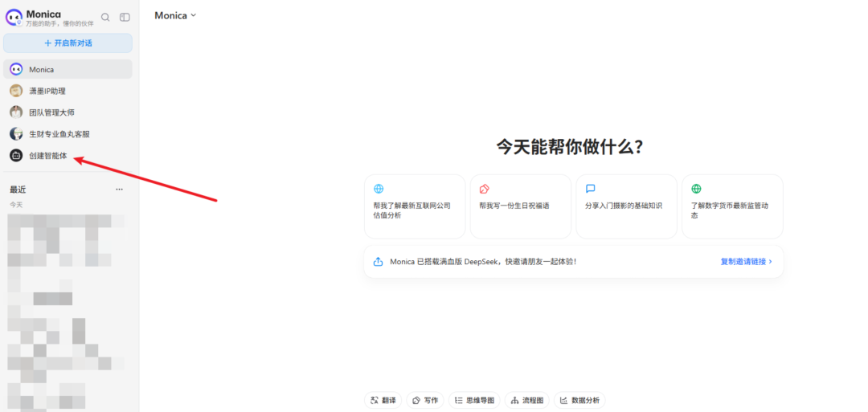Click the red pen icon on birthday card
Viewport: 868px width, 412px height.
(485, 189)
